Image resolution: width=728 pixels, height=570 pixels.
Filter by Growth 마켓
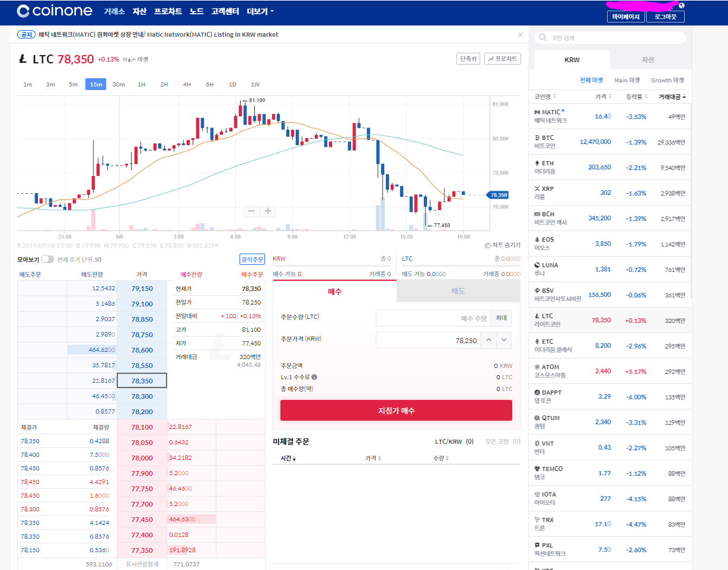tap(668, 80)
